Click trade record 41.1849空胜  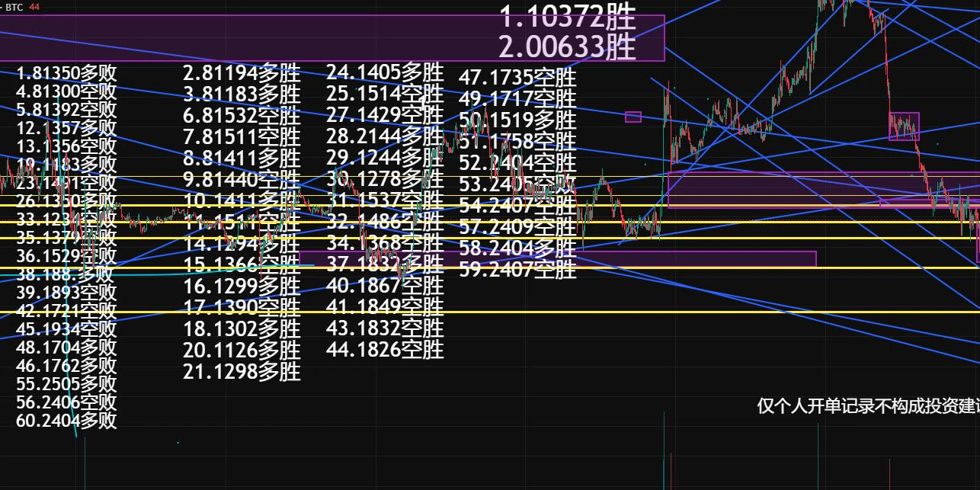385,307
